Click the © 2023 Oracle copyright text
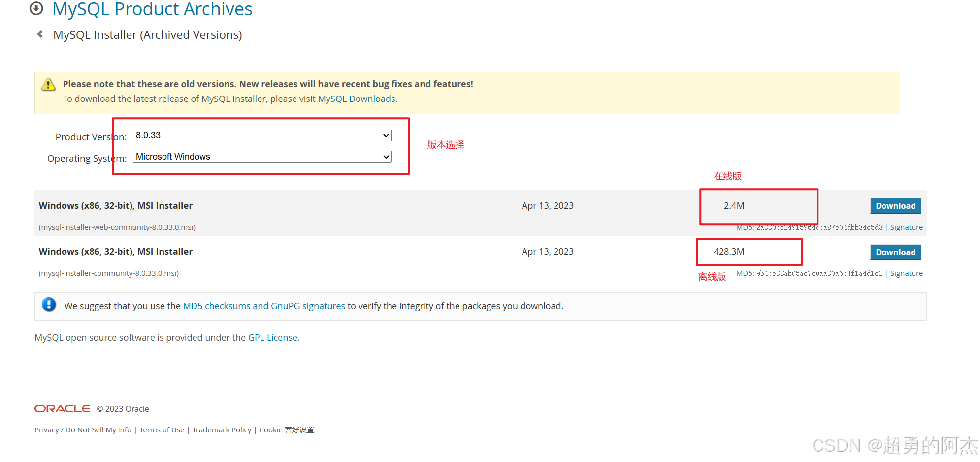Viewport: 980px width, 462px height. coord(123,409)
